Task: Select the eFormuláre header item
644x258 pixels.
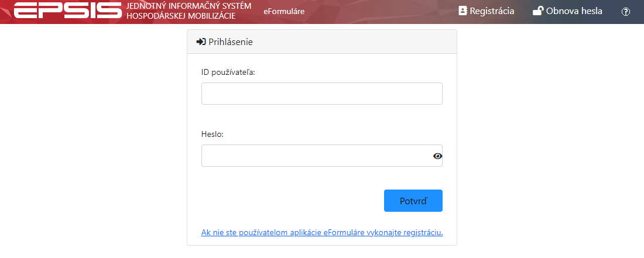Action: tap(284, 12)
